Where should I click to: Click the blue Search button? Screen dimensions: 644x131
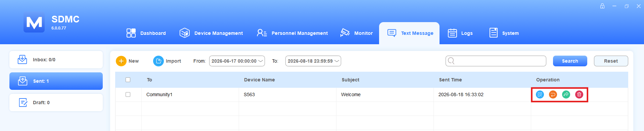coord(570,61)
